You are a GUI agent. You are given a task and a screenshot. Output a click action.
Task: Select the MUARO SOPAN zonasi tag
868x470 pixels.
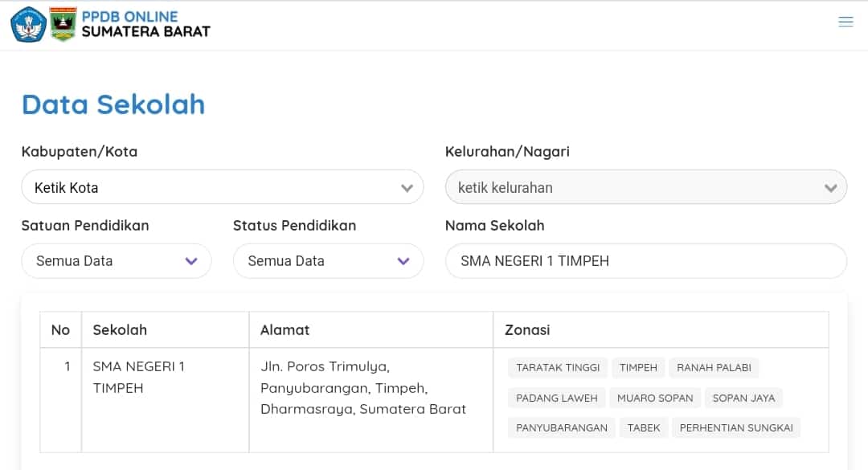(655, 398)
